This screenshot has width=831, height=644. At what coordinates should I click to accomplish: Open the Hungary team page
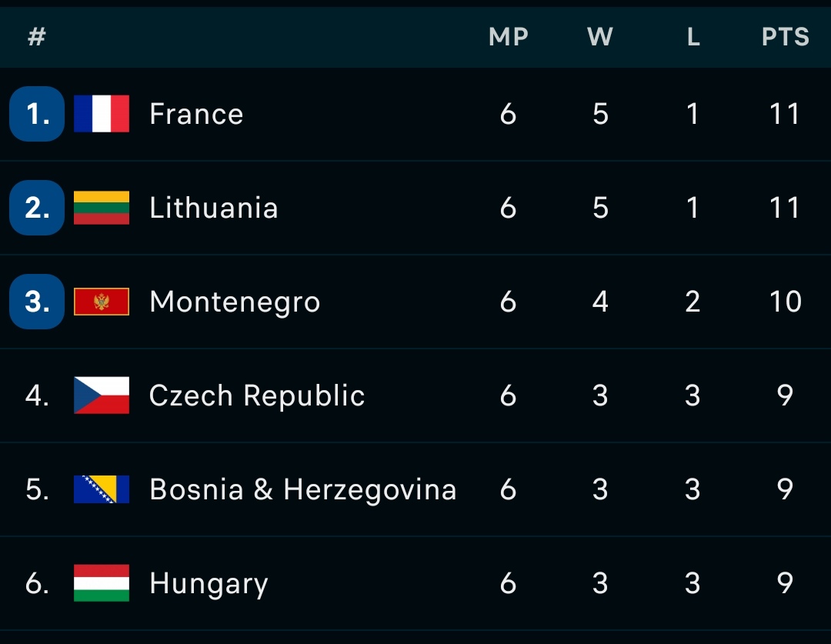(x=209, y=583)
